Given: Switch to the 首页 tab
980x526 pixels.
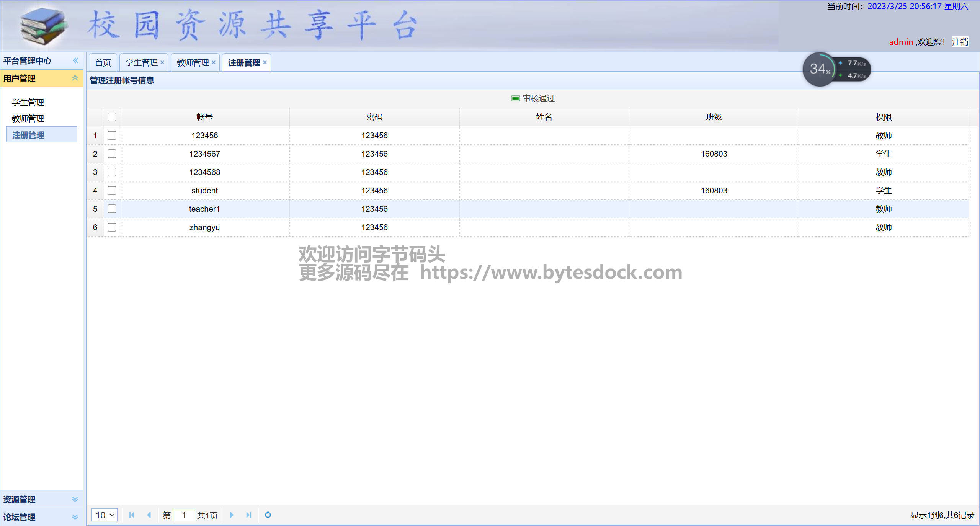Looking at the screenshot, I should [x=103, y=62].
